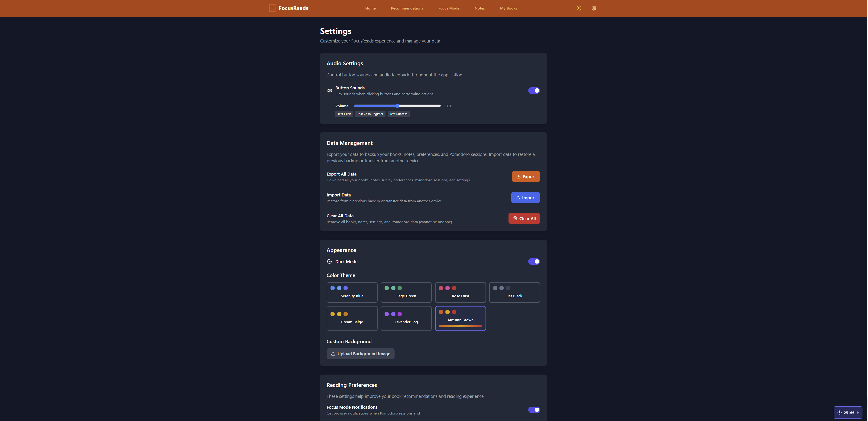Image resolution: width=868 pixels, height=421 pixels.
Task: Click the FocusReads book logo icon
Action: tap(272, 8)
